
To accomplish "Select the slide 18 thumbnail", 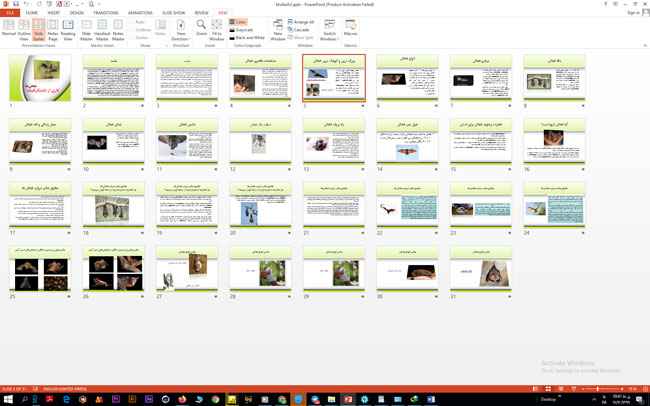I will (112, 208).
